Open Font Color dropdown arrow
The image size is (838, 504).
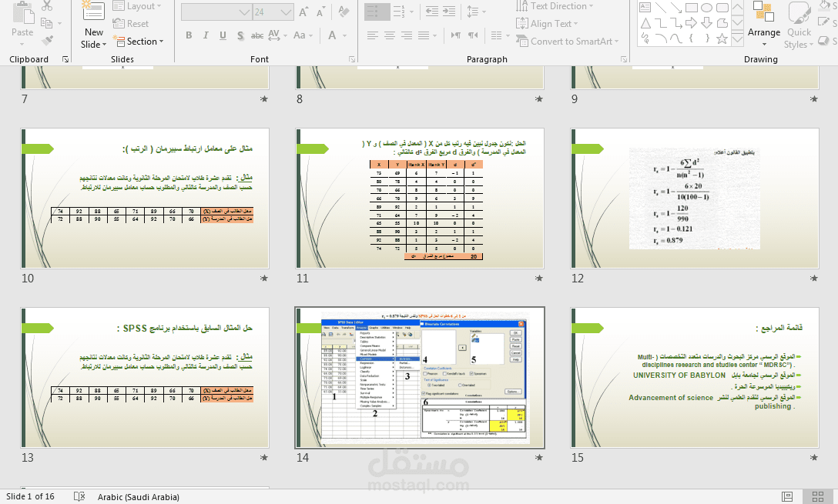point(345,35)
